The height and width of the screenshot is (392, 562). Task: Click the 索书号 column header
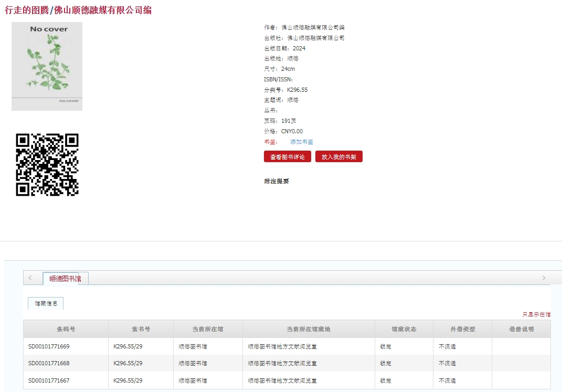click(x=141, y=329)
